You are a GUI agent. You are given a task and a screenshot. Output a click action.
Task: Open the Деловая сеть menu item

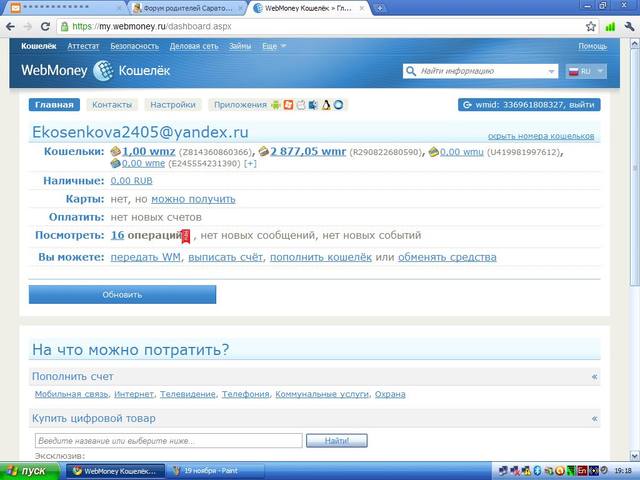point(194,46)
